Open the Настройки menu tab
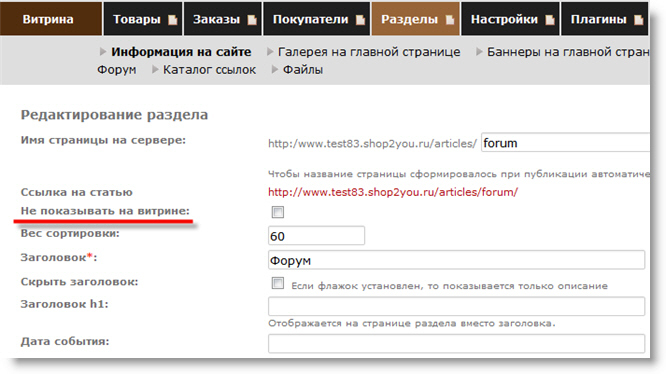This screenshot has width=666, height=374. click(x=510, y=19)
